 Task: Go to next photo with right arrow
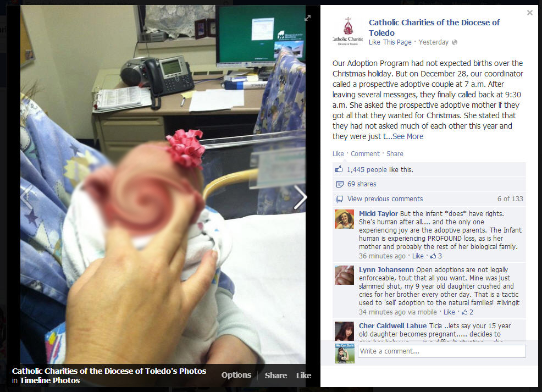[x=300, y=197]
